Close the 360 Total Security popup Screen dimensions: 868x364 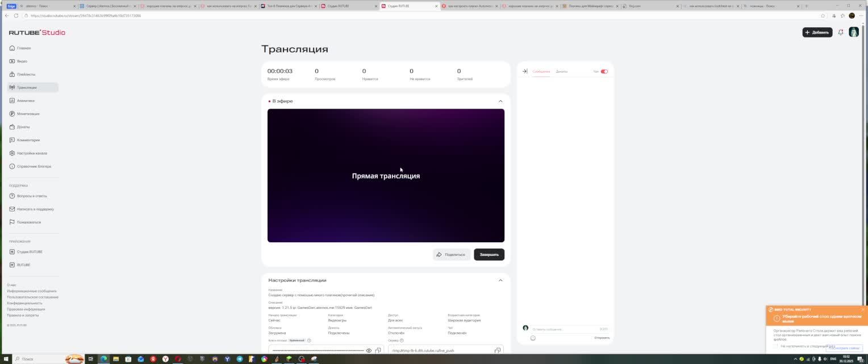pos(863,309)
